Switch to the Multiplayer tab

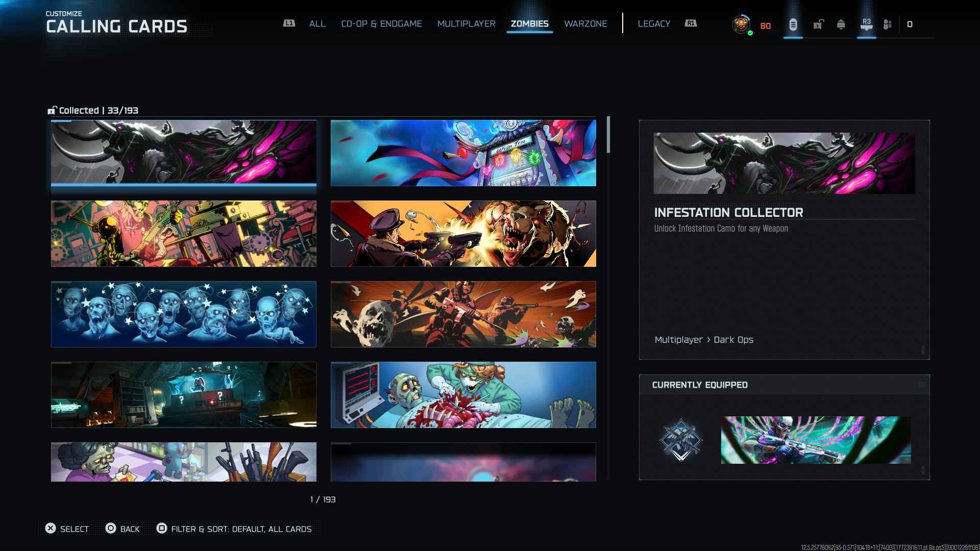coord(466,23)
